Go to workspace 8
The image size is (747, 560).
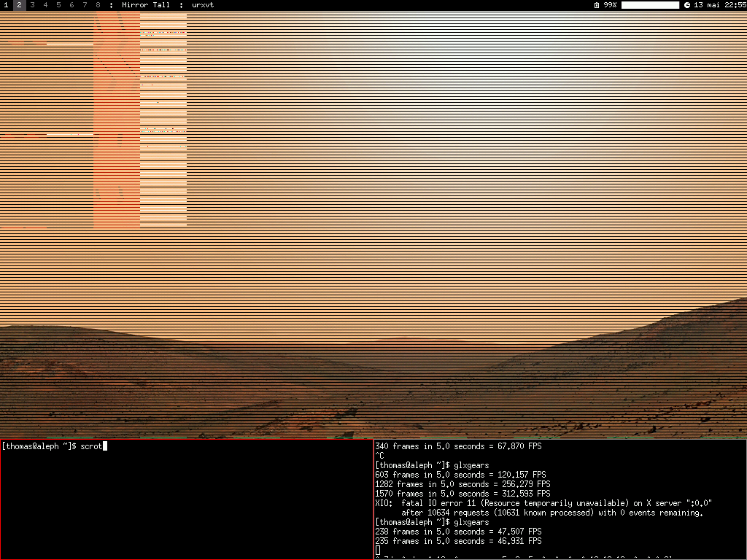coord(98,5)
